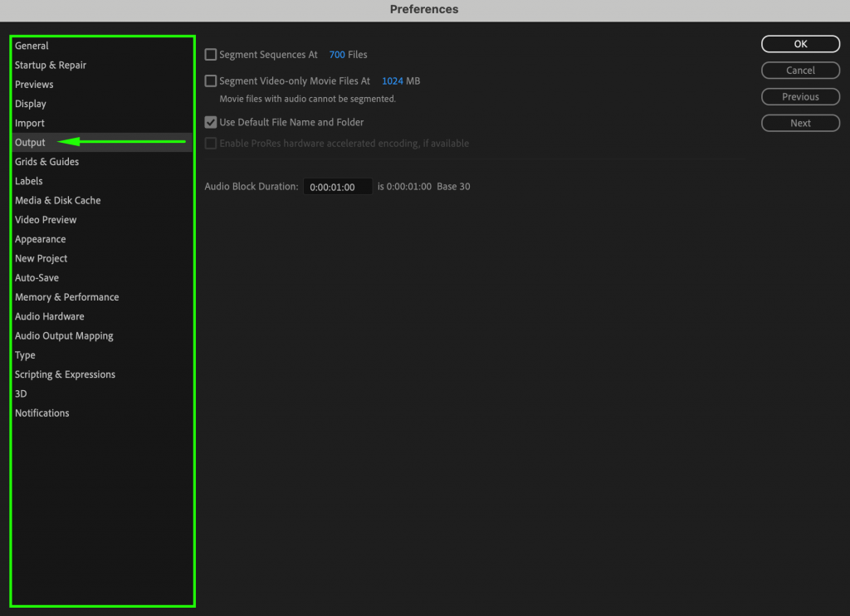The image size is (850, 616).
Task: Select Startup & Repair in sidebar
Action: 51,65
